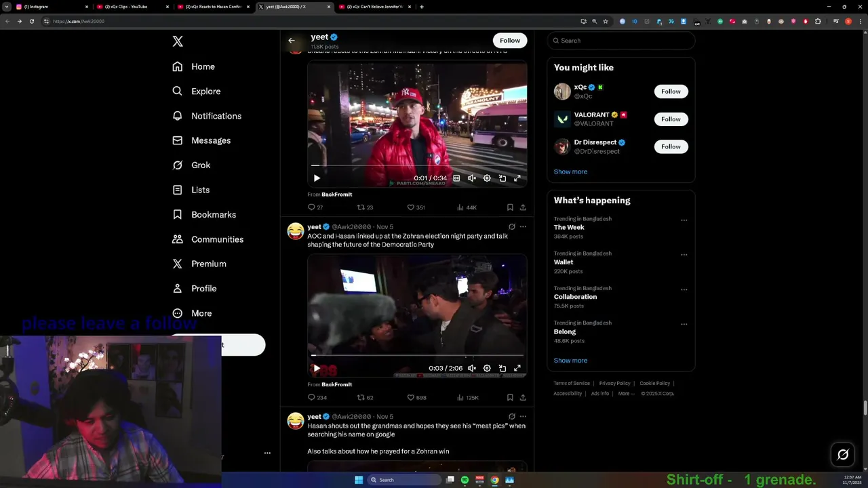
Task: Unmute the Sneako video
Action: (472, 178)
